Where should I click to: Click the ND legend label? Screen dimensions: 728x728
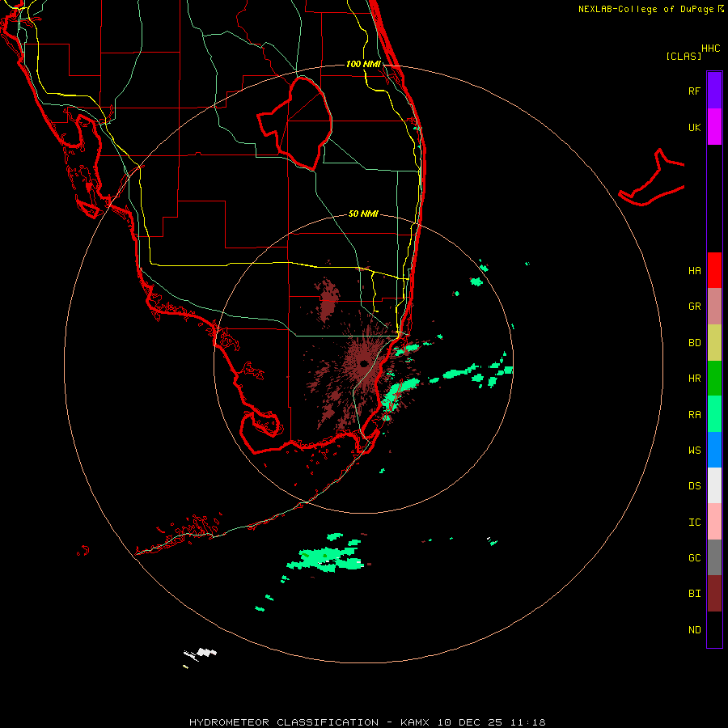(694, 630)
